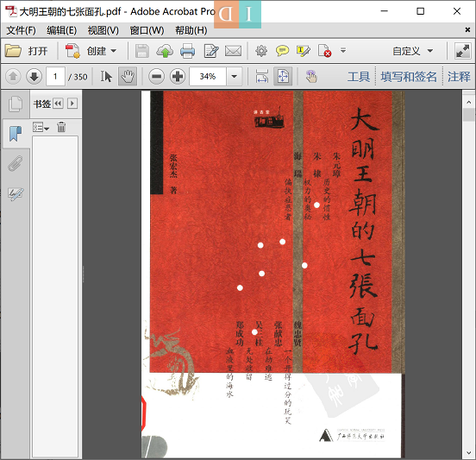Image resolution: width=476 pixels, height=460 pixels.
Task: Toggle the bookmarks panel ribbon icon
Action: point(16,134)
